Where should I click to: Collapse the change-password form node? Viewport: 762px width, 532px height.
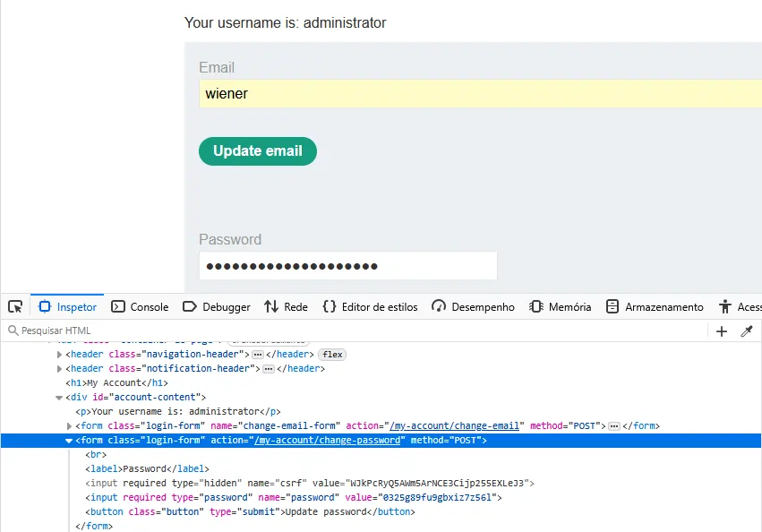pos(70,441)
